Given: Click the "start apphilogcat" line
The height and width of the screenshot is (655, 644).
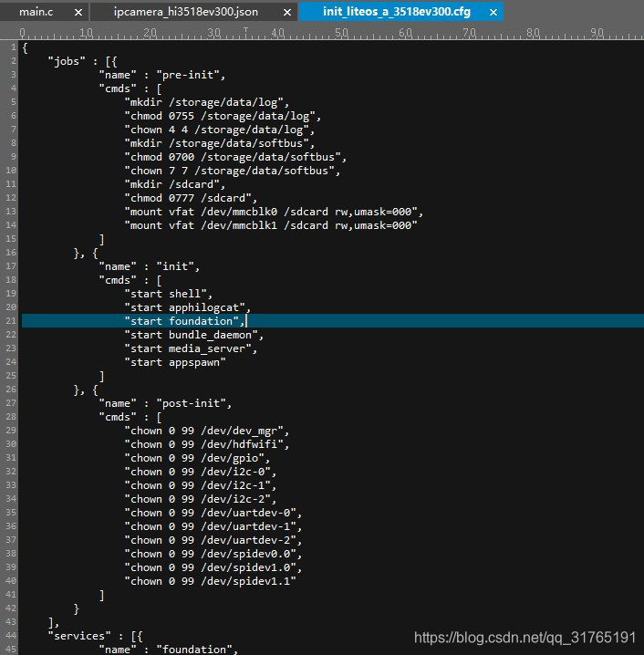Looking at the screenshot, I should (x=187, y=307).
